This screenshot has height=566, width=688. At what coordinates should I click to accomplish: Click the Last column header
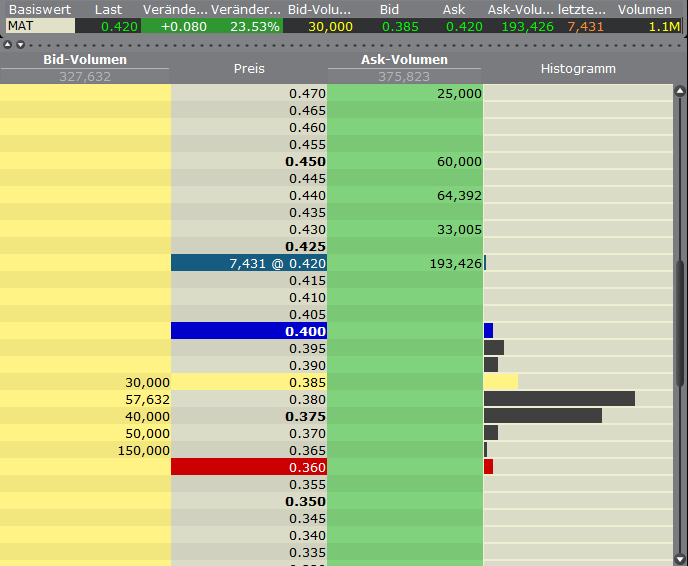(108, 9)
